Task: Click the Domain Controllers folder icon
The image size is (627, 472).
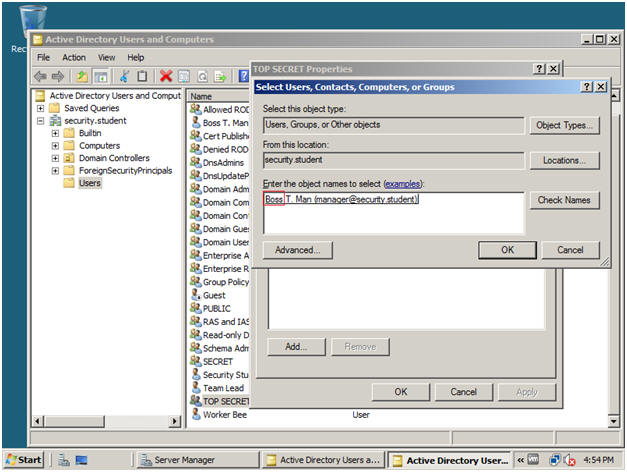Action: tap(69, 158)
